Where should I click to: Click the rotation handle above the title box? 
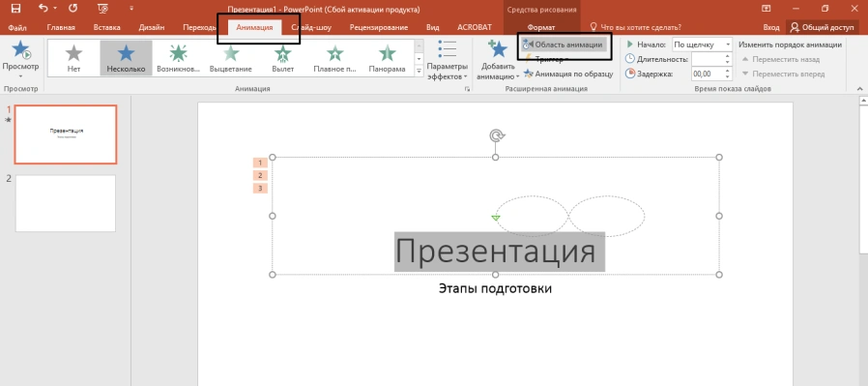click(x=497, y=135)
